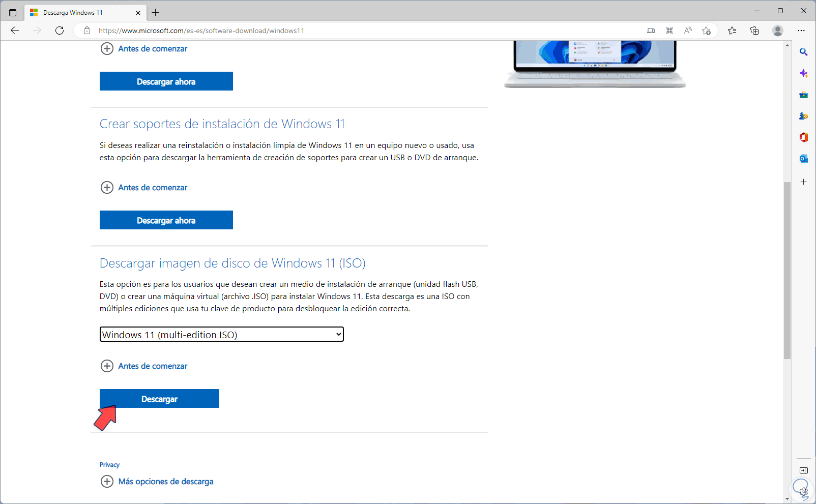816x504 pixels.
Task: Send this tab to your devices icon
Action: point(651,31)
